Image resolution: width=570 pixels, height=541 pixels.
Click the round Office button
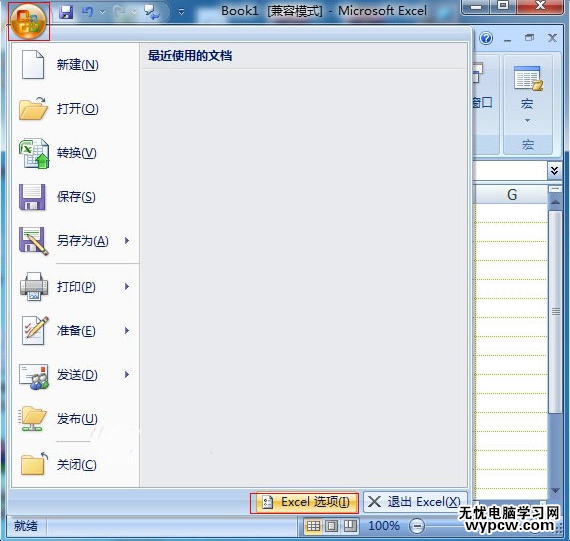click(x=29, y=21)
